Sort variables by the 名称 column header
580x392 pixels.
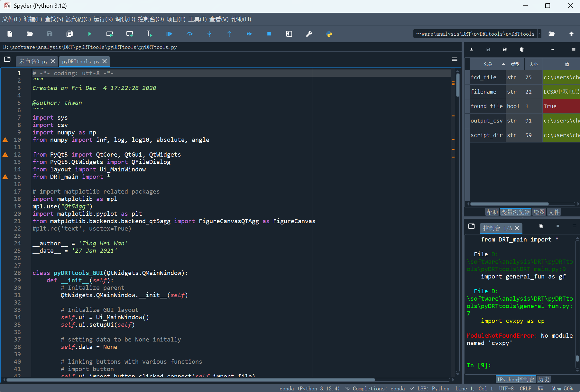click(488, 64)
